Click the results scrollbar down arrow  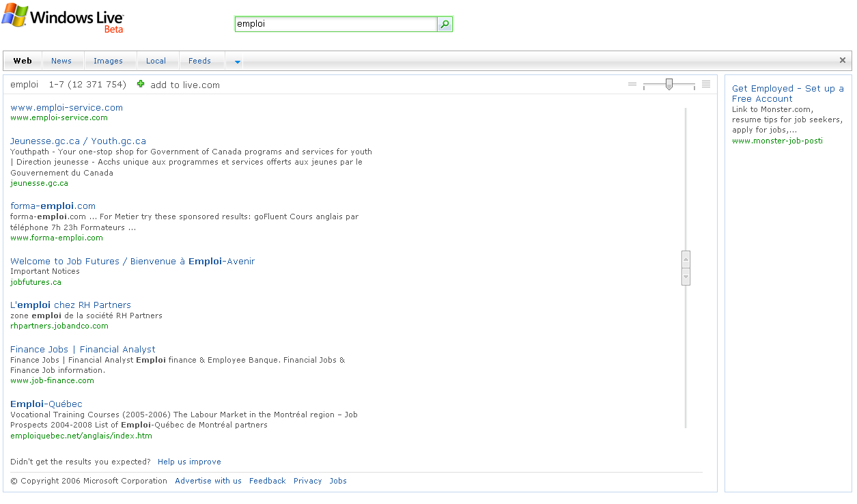tap(686, 277)
